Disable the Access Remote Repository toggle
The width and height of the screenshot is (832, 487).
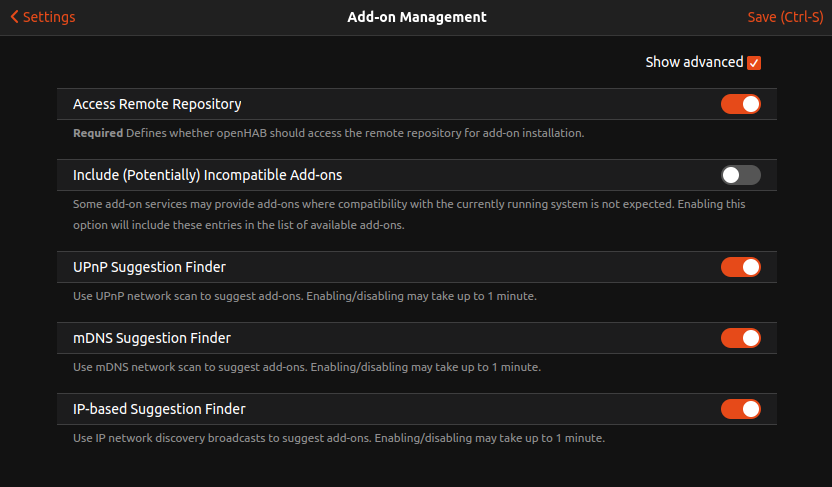pos(741,104)
